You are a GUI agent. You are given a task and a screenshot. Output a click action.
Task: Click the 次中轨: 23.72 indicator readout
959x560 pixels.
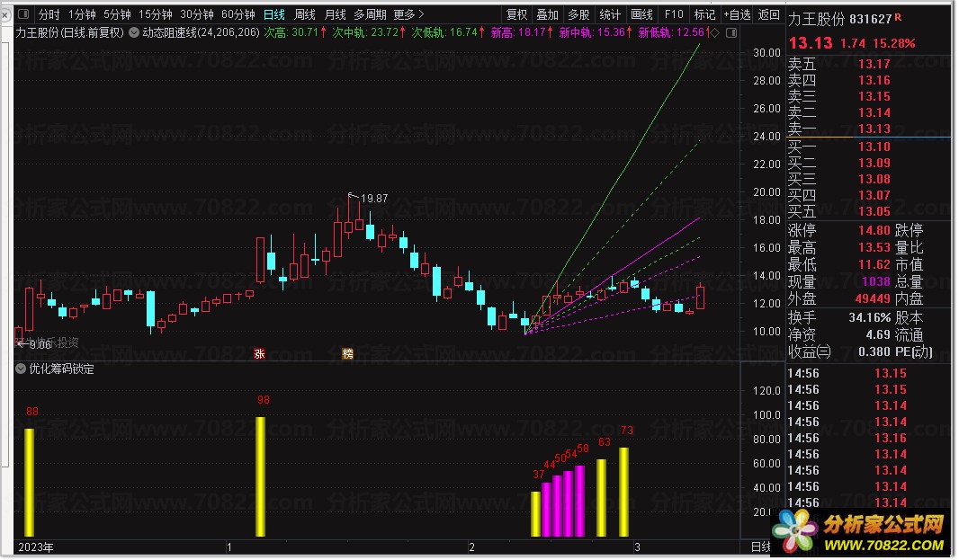click(369, 32)
